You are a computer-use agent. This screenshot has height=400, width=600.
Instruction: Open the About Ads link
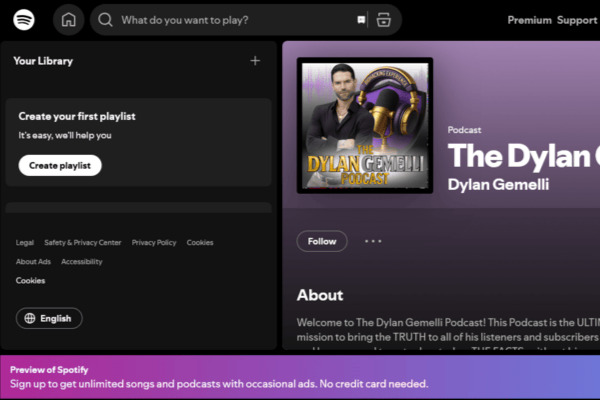click(33, 261)
